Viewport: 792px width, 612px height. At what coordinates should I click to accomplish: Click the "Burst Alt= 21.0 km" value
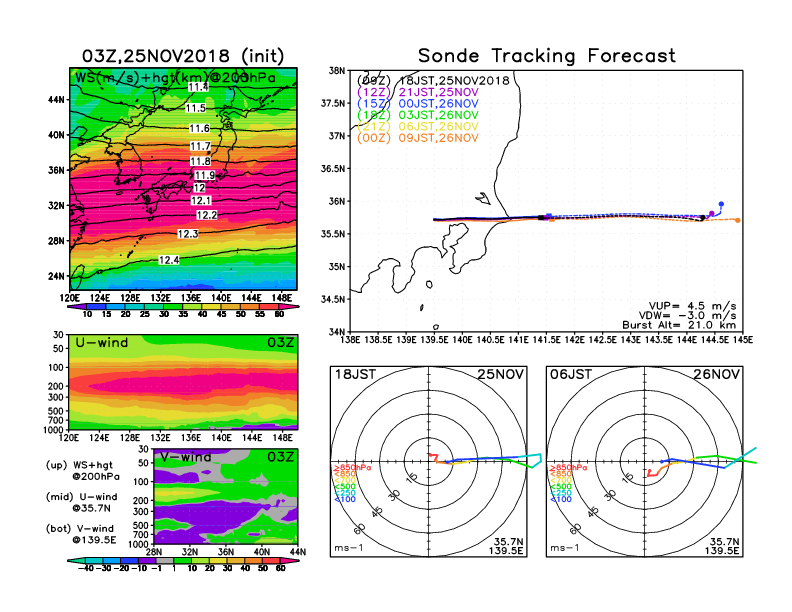click(679, 325)
